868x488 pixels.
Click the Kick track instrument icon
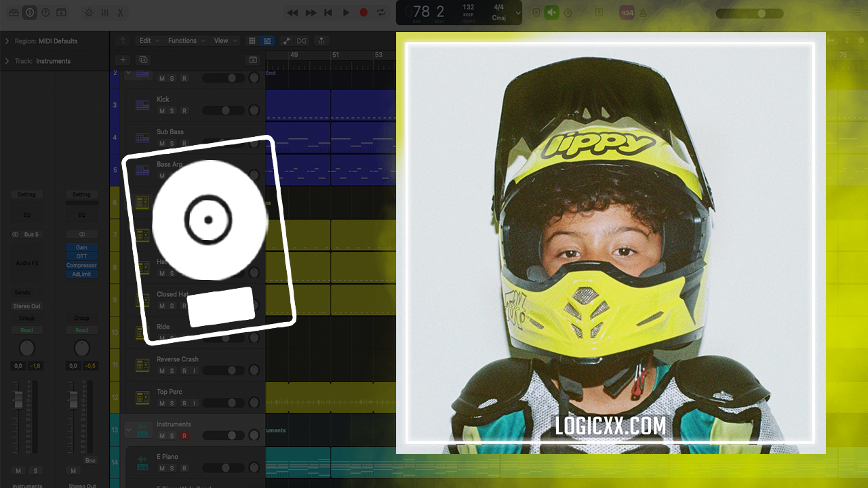click(x=142, y=105)
